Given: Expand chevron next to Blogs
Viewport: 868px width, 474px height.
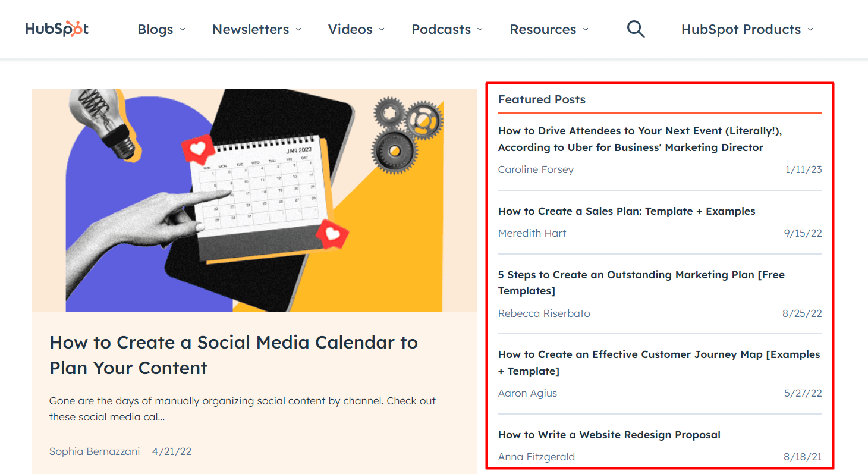Looking at the screenshot, I should [183, 29].
